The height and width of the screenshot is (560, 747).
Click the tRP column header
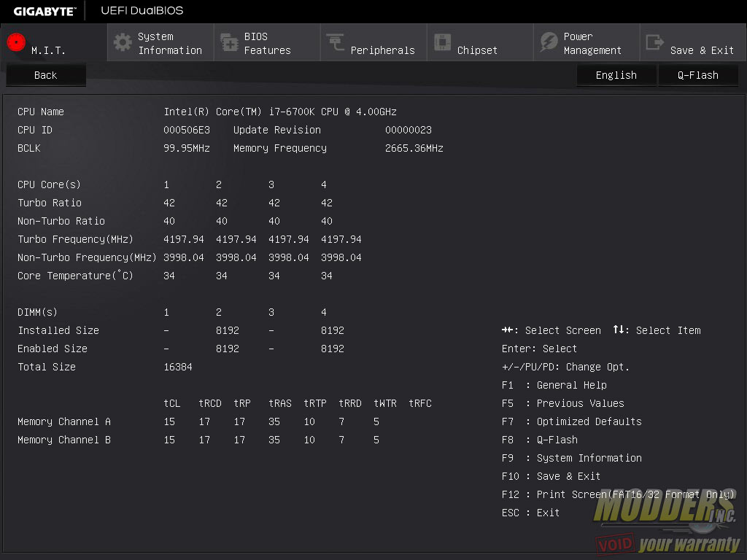(x=242, y=403)
